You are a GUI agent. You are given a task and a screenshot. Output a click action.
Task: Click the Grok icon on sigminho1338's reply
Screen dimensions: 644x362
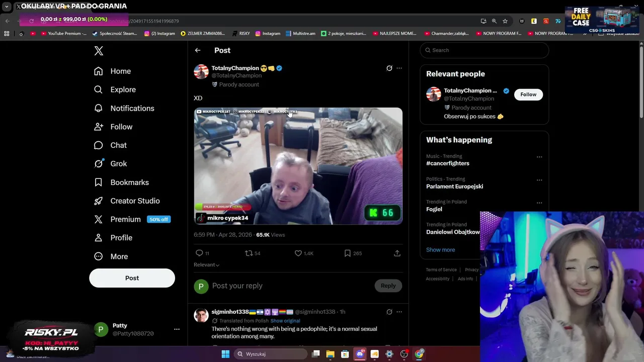pos(389,312)
